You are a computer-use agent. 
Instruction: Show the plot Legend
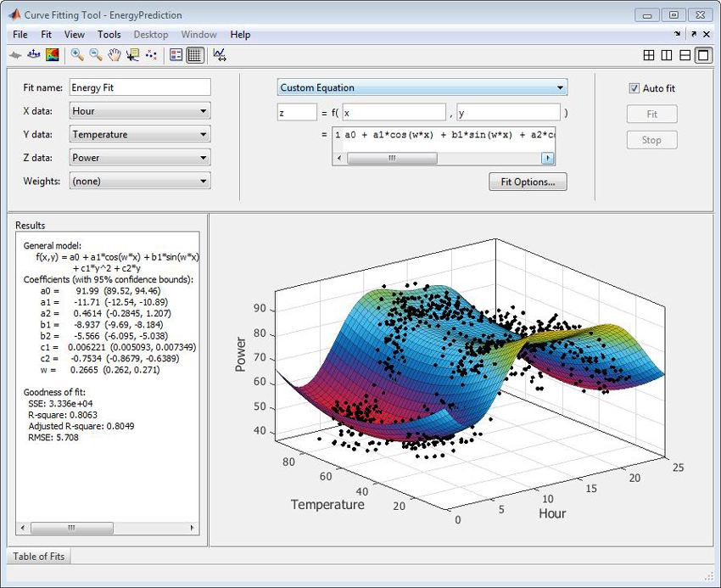(176, 55)
